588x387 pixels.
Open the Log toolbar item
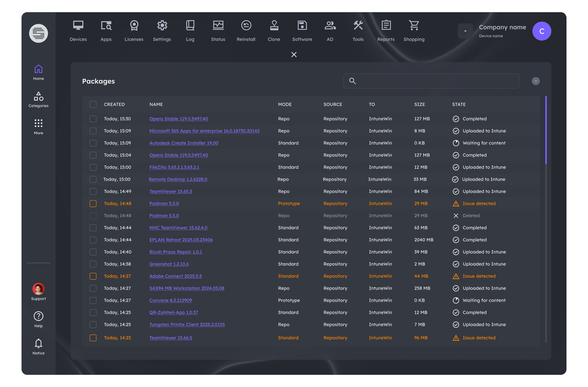190,31
